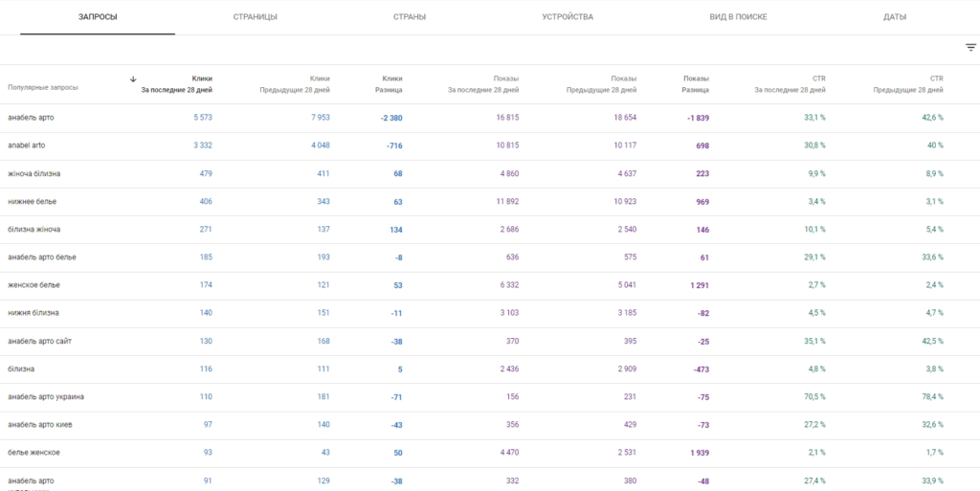This screenshot has width=980, height=491.
Task: Open the Устройства tab
Action: pyautogui.click(x=568, y=17)
